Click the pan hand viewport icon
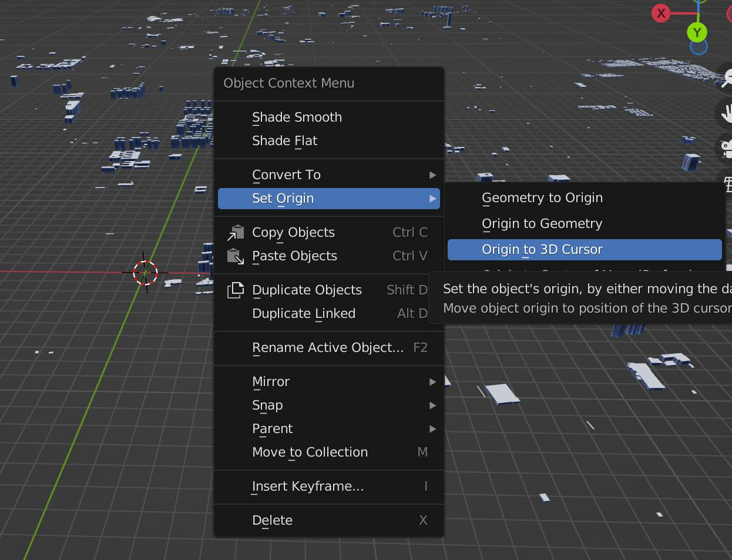Viewport: 732px width, 560px height. tap(727, 113)
